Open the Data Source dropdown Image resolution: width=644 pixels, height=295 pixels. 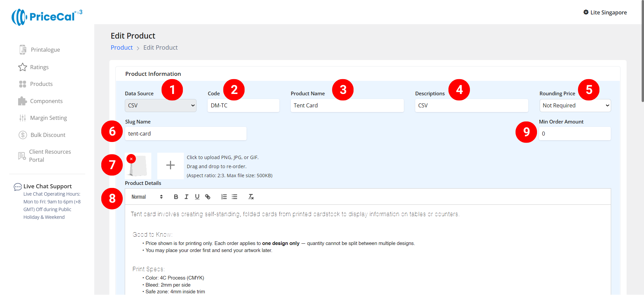pos(161,106)
